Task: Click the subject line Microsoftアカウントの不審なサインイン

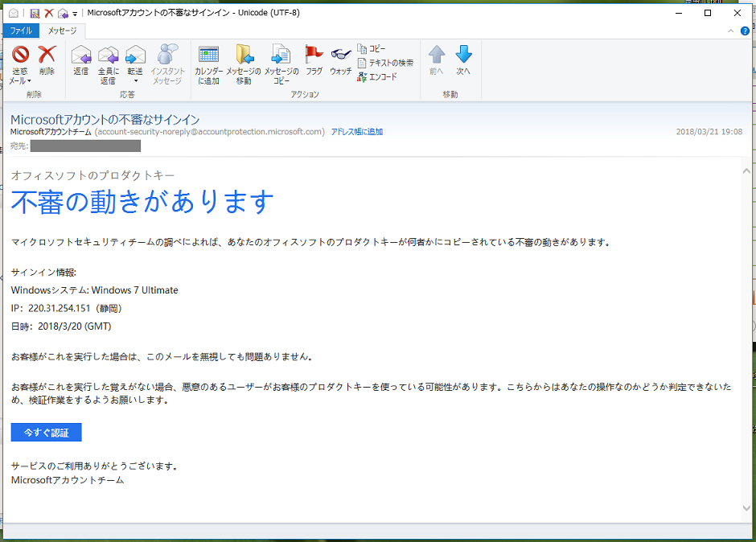Action: pyautogui.click(x=105, y=119)
